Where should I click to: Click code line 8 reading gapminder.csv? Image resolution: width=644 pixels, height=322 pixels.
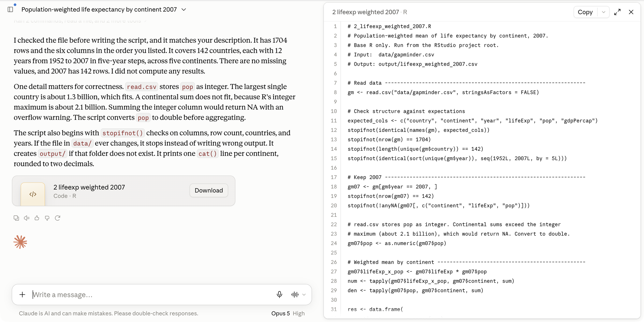pyautogui.click(x=443, y=92)
